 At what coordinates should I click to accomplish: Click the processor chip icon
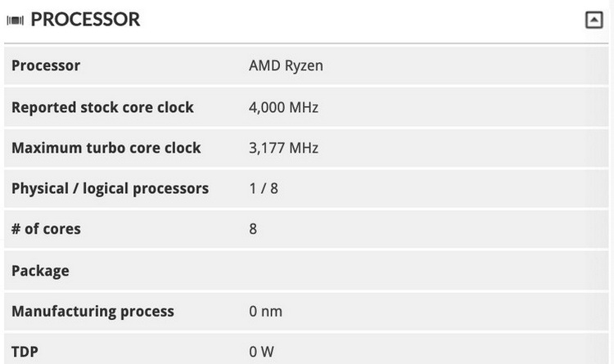point(16,20)
